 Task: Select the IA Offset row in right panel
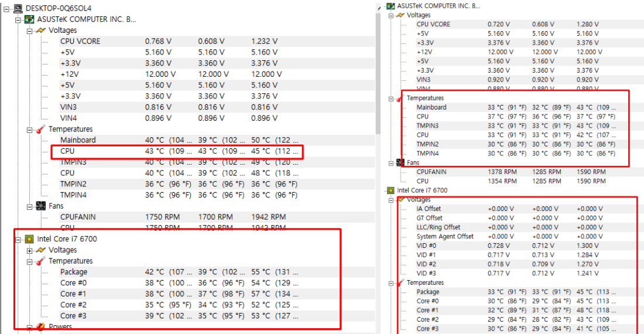(529, 209)
